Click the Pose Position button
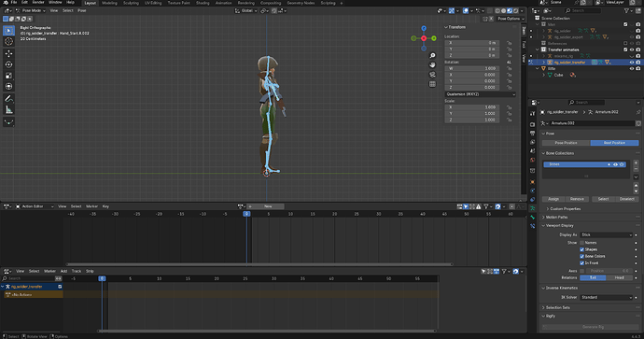 tap(567, 143)
